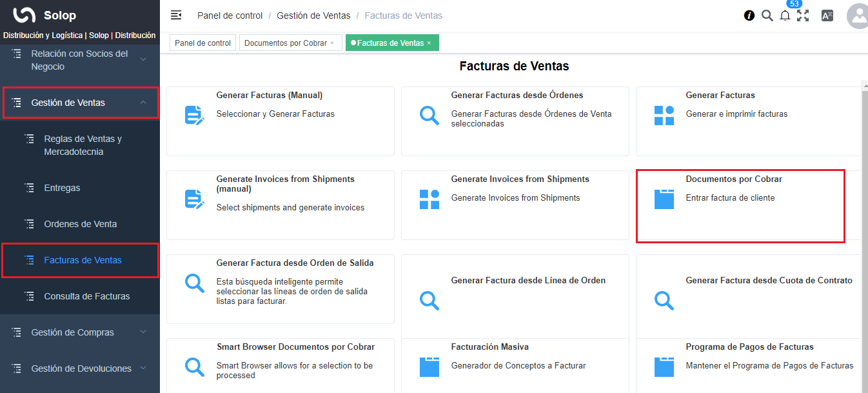Open the Facturación Masiva card

[515, 365]
